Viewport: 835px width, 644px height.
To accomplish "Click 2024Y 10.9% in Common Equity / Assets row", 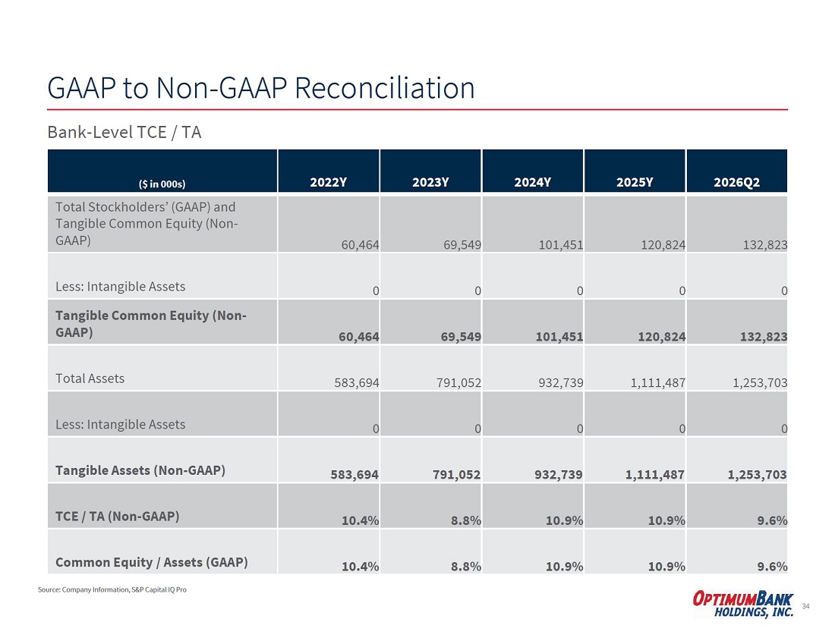I will point(565,567).
